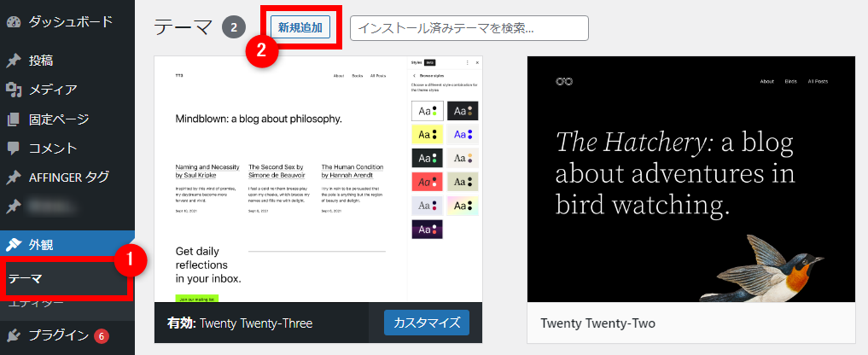Click the plug icon beside プラグイン
Viewport: 868px width, 355px height.
tap(14, 335)
